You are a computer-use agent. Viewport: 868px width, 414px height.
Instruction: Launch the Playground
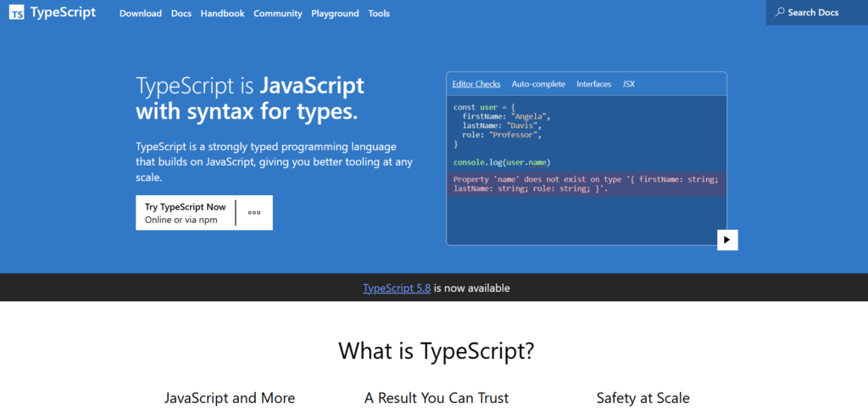pyautogui.click(x=335, y=14)
